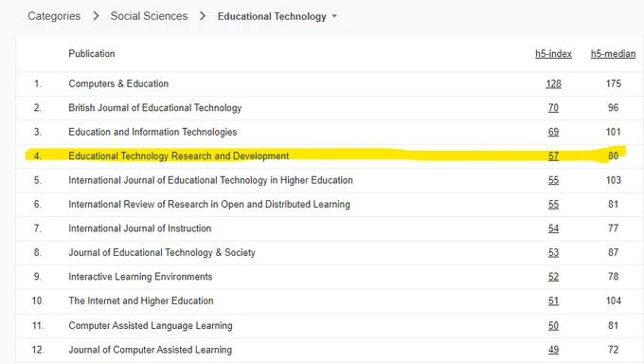The width and height of the screenshot is (644, 364).
Task: Select h5-median value 101
Action: (613, 132)
